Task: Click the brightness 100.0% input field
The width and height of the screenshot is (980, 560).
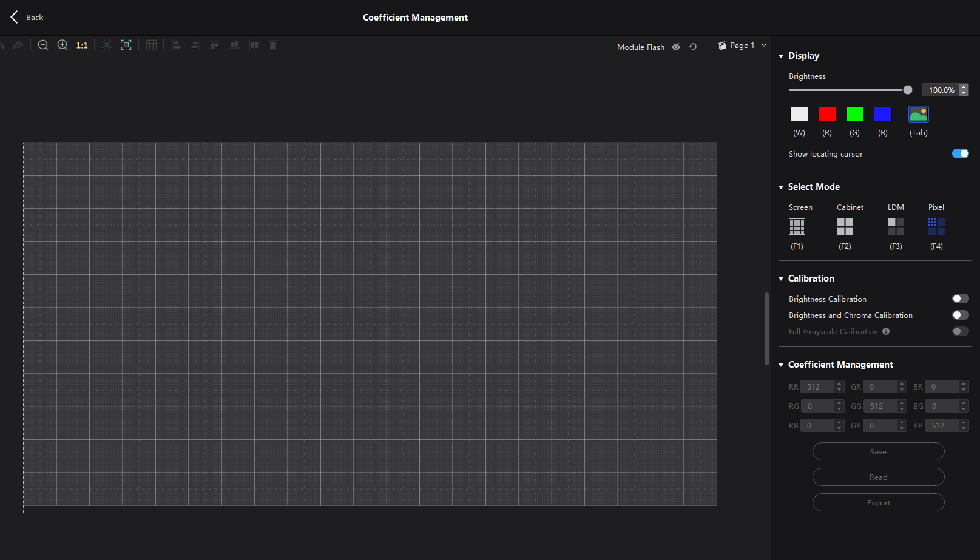Action: (941, 90)
